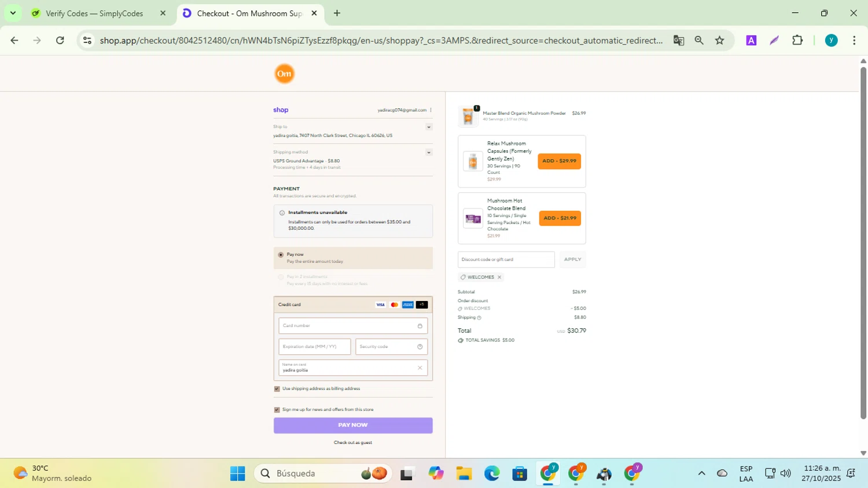This screenshot has height=488, width=868.
Task: Select the Checkout Om Mushroom tab
Action: (x=249, y=13)
